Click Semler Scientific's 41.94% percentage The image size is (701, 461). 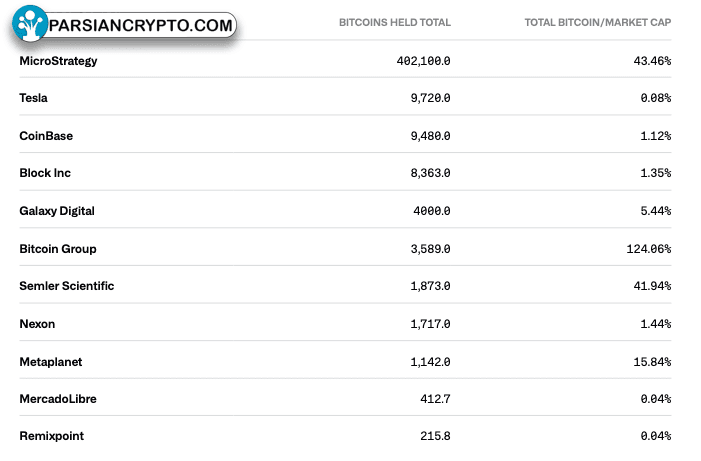(x=652, y=286)
